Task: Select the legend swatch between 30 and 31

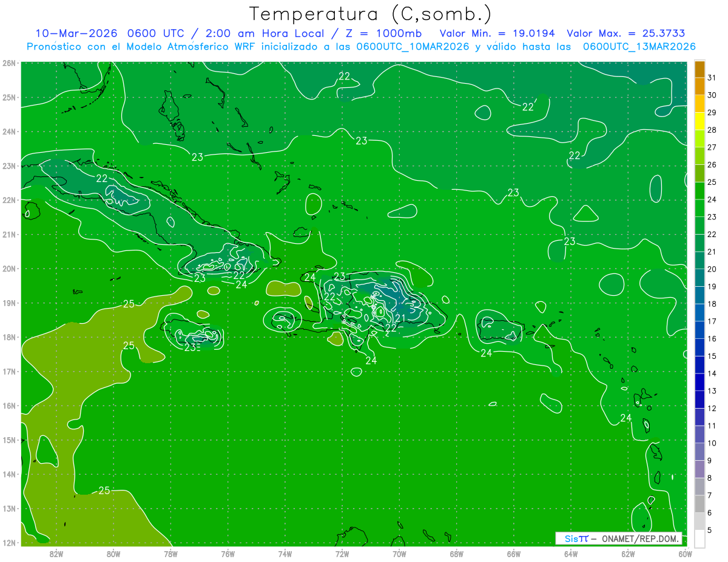Action: tap(699, 87)
